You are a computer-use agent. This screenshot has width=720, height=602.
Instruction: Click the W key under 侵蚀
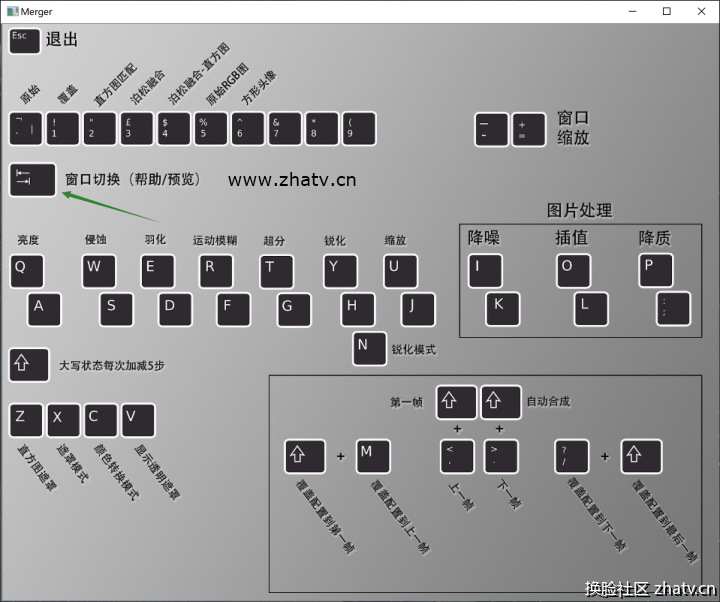tap(99, 271)
